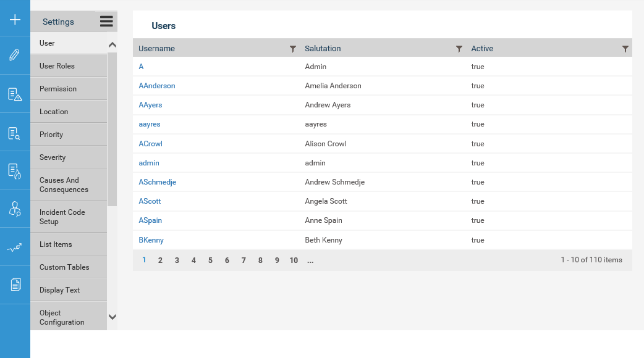Open the reports pages icon at the sidebar bottom

pyautogui.click(x=15, y=284)
